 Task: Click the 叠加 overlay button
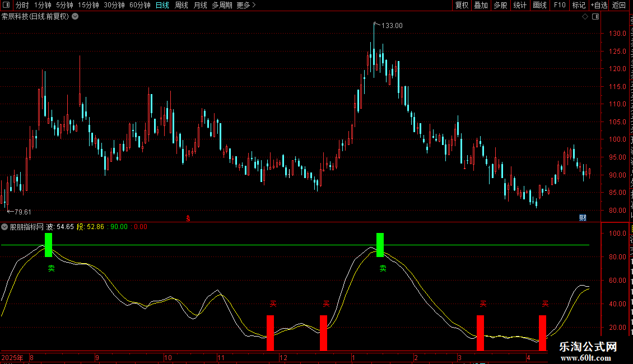tap(481, 5)
